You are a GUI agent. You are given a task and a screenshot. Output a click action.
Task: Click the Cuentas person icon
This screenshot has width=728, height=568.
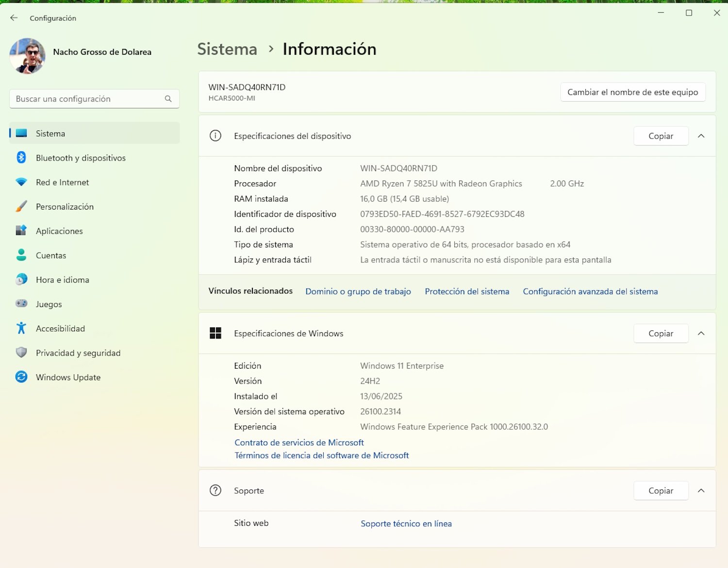[x=21, y=255]
